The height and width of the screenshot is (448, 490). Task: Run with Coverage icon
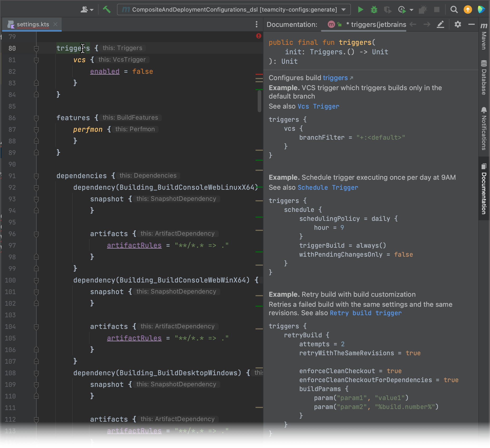[x=387, y=9]
